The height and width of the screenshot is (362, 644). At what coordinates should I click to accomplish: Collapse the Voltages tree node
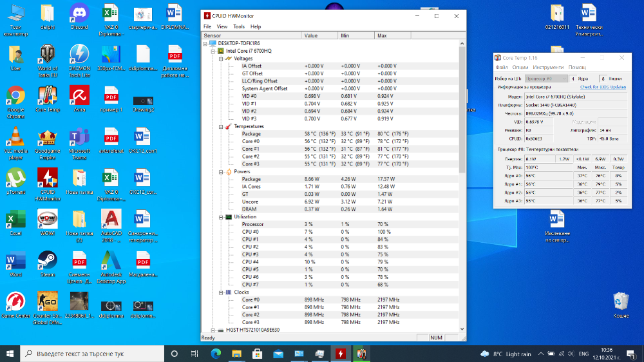click(221, 59)
